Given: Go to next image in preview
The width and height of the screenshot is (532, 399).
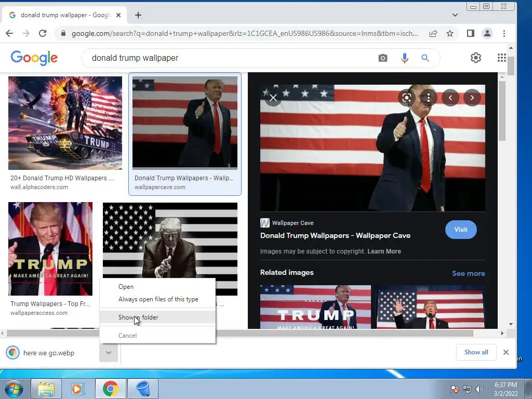Looking at the screenshot, I should (x=472, y=98).
